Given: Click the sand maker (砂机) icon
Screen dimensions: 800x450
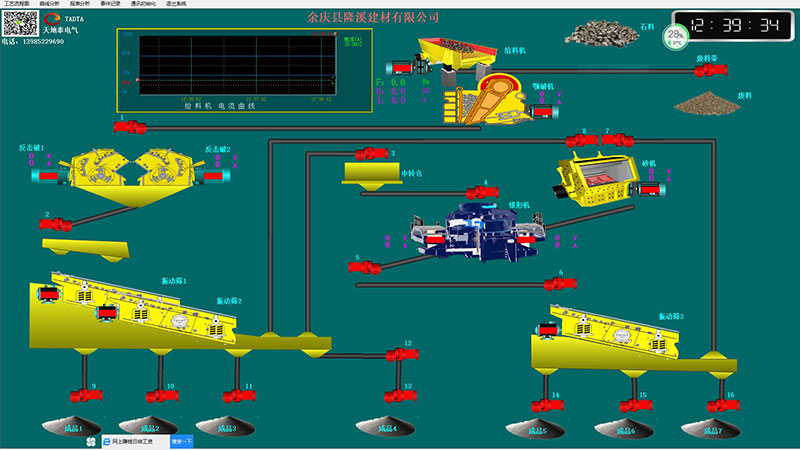Looking at the screenshot, I should pos(600,175).
